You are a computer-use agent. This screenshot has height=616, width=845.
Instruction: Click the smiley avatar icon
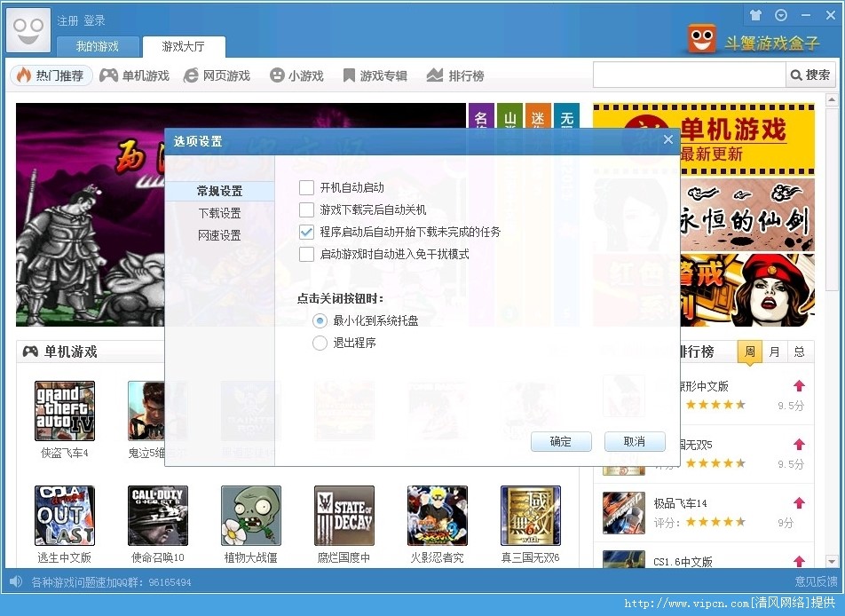tap(28, 30)
